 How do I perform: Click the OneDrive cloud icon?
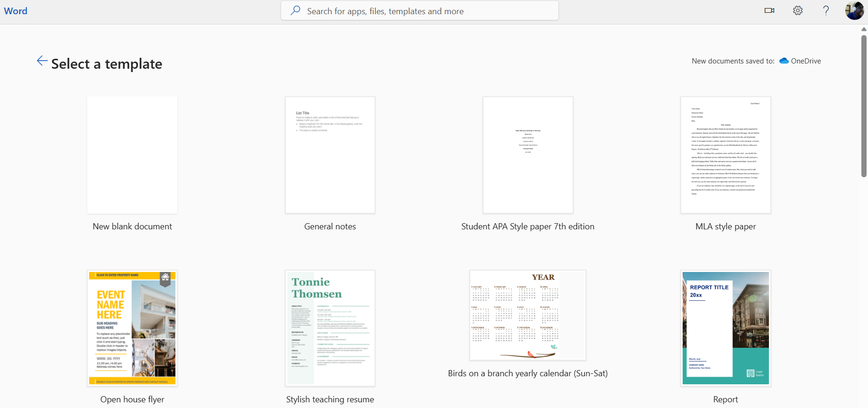tap(784, 61)
